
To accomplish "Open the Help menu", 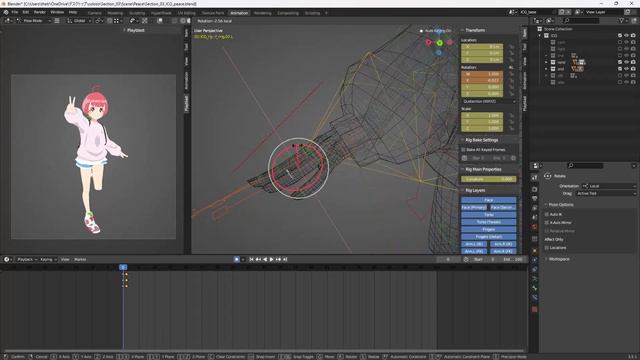I will (73, 12).
